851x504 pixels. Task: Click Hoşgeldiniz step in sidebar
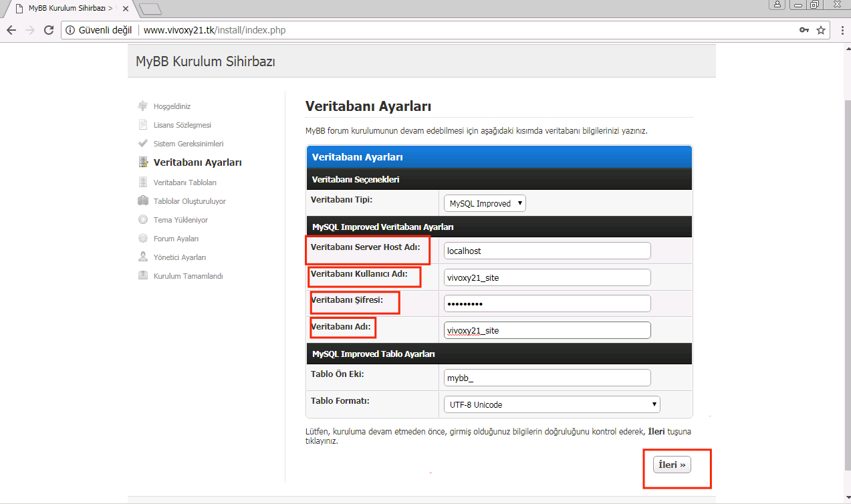coord(172,106)
